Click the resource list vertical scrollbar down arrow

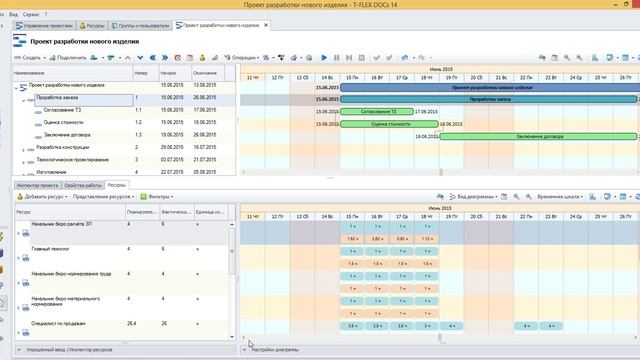tap(232, 337)
